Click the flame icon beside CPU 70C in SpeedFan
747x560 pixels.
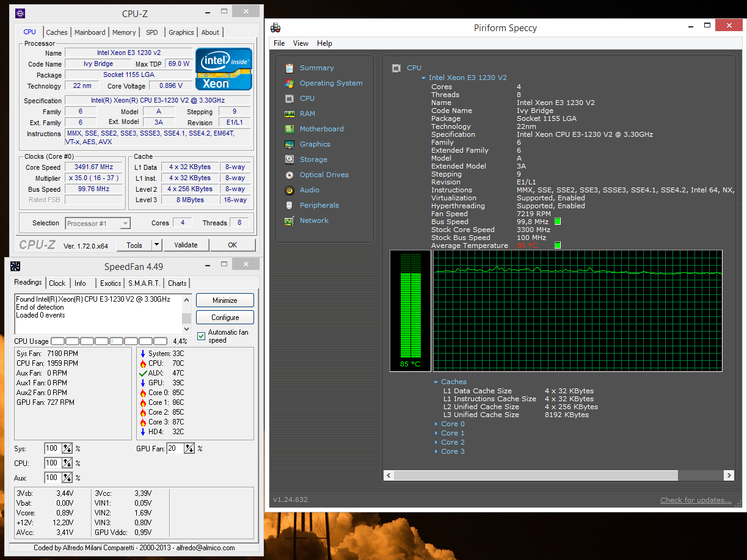(143, 363)
